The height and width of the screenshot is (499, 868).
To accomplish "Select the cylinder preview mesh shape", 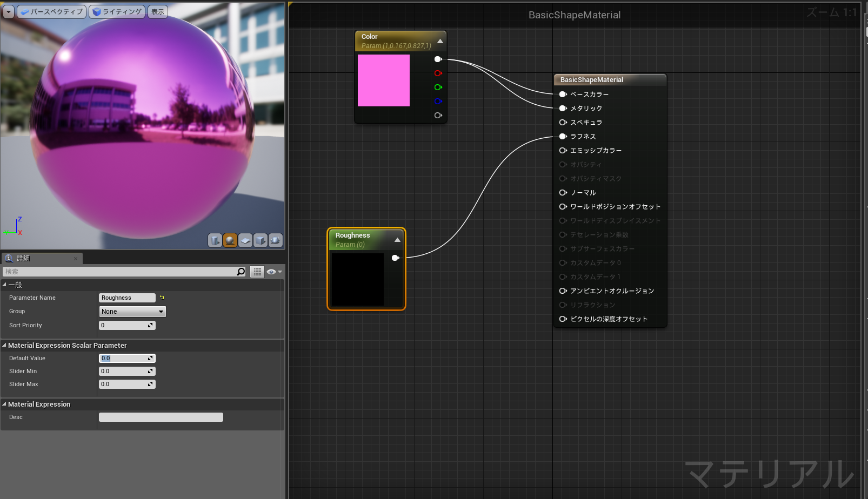I will pyautogui.click(x=215, y=240).
